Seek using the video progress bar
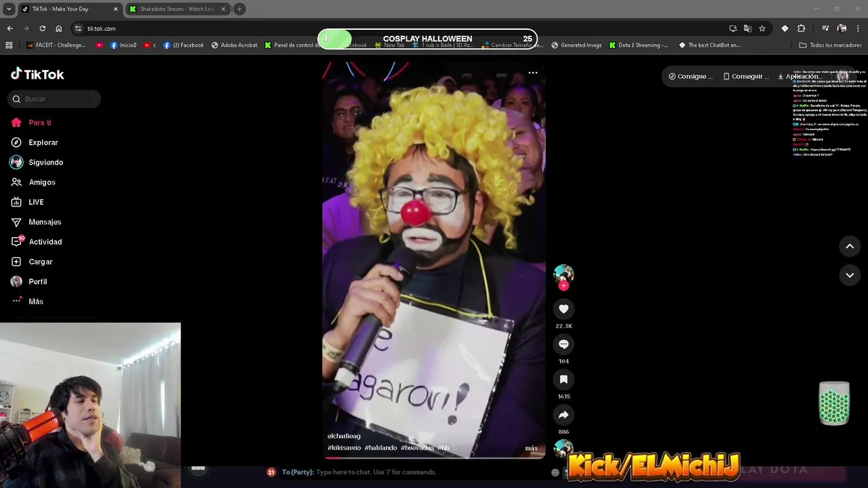 click(x=433, y=458)
